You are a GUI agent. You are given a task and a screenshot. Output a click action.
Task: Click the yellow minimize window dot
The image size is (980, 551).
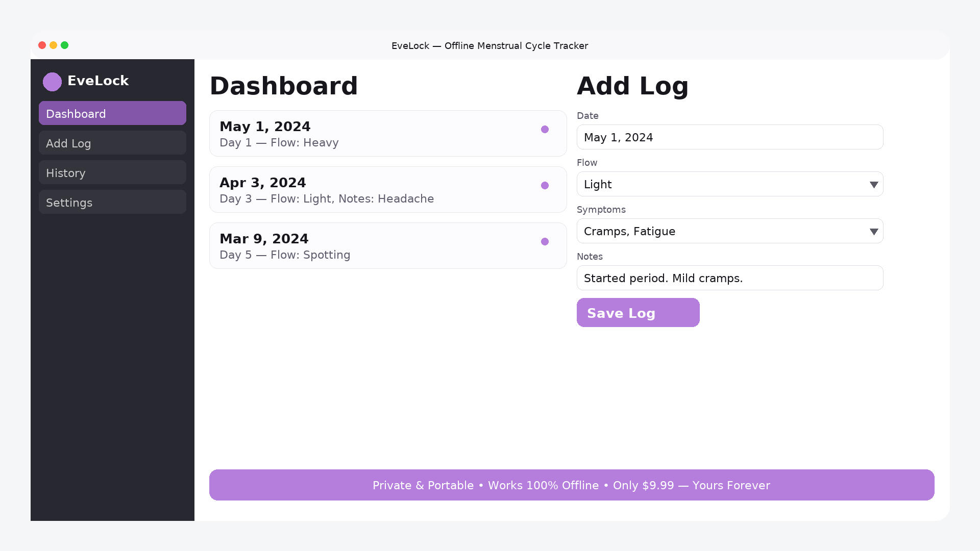(x=54, y=45)
